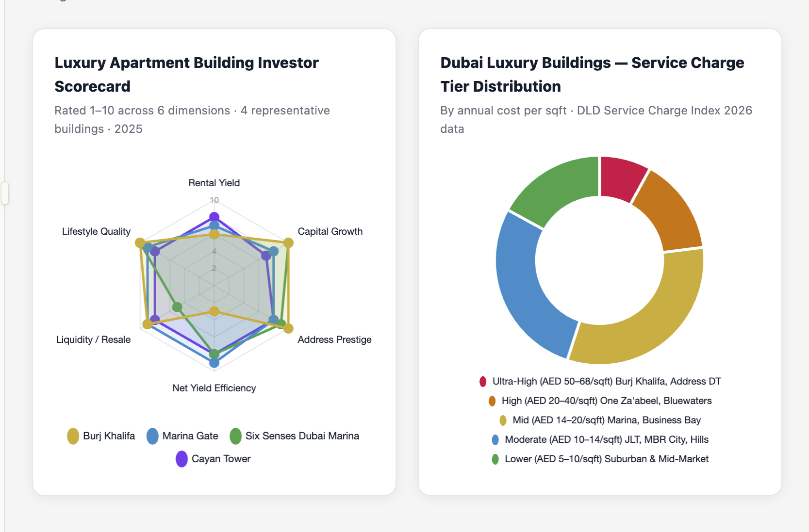Select Six Senses' Liquidity / Resale data point
The image size is (809, 532).
[x=177, y=307]
